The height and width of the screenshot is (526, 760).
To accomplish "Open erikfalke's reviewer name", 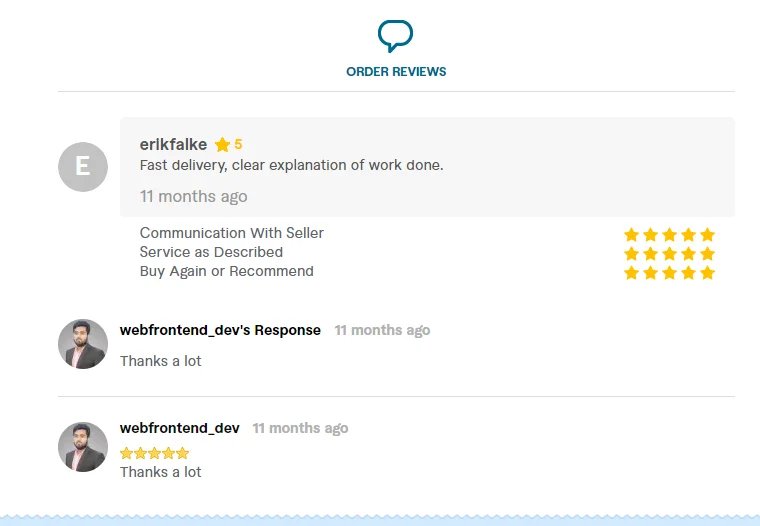I will tap(173, 145).
